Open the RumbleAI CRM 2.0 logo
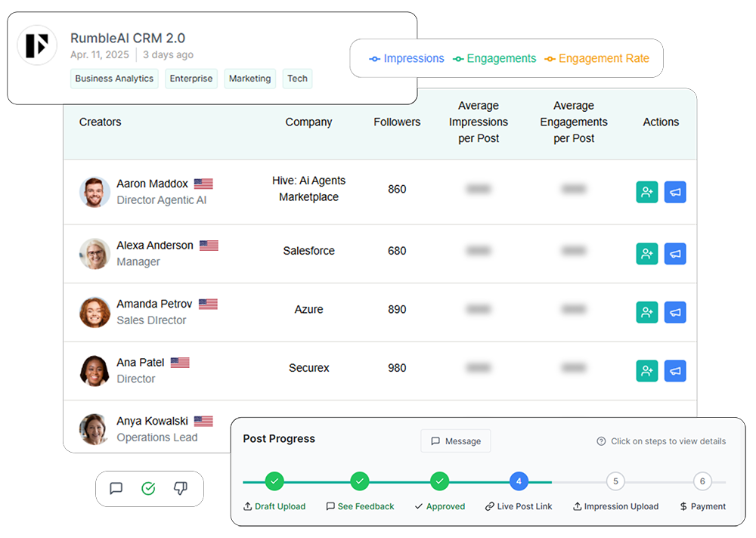The width and height of the screenshot is (756, 538). click(x=37, y=45)
